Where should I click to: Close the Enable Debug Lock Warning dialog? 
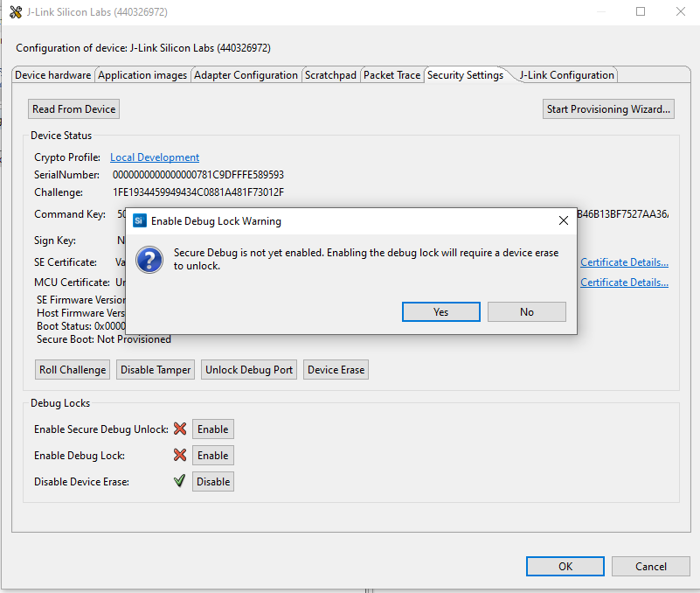click(563, 220)
